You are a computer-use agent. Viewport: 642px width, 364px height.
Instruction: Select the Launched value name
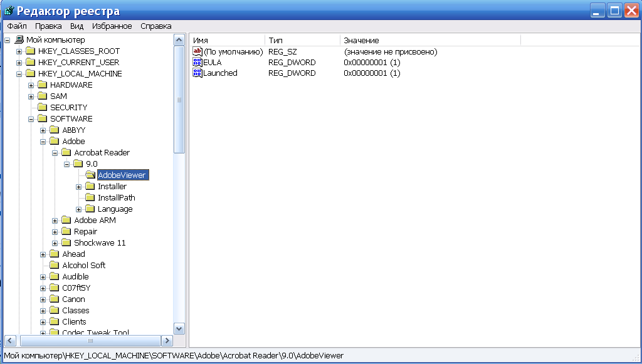coord(220,73)
